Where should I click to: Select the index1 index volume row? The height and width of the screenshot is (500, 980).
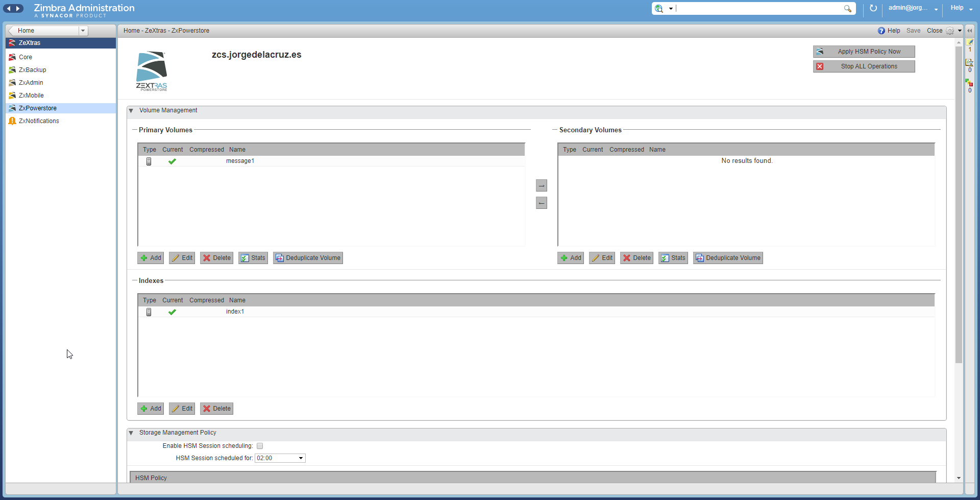[x=536, y=312]
